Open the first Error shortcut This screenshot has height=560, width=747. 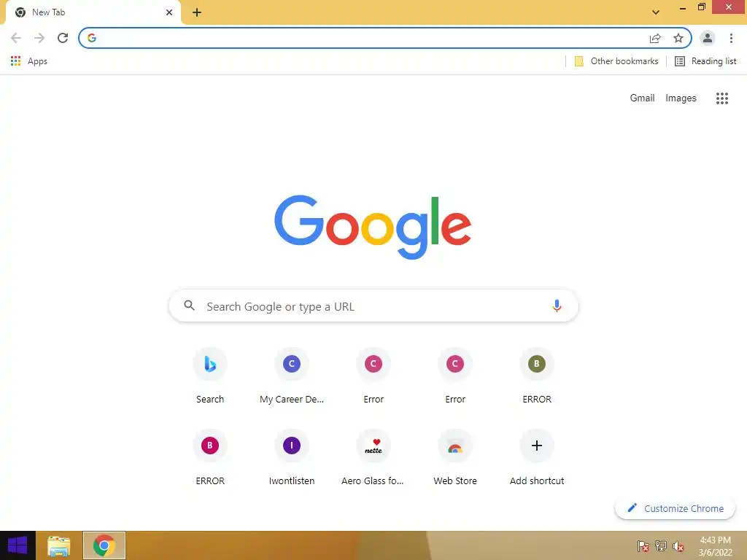pyautogui.click(x=373, y=376)
